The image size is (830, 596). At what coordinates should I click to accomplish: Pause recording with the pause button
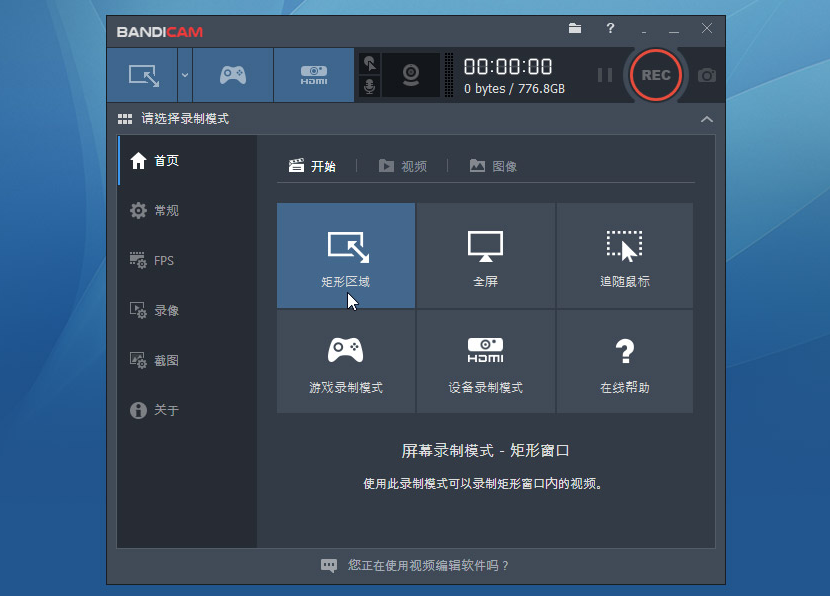point(605,75)
